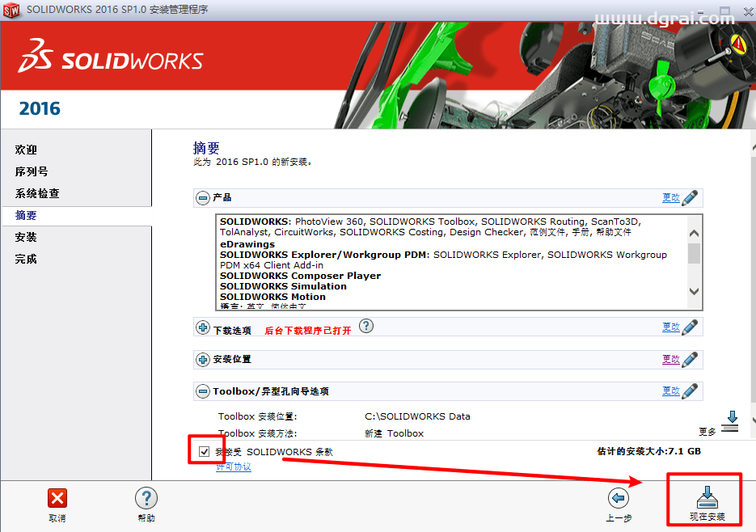
Task: Click the 更多 download arrow icon
Action: click(730, 421)
